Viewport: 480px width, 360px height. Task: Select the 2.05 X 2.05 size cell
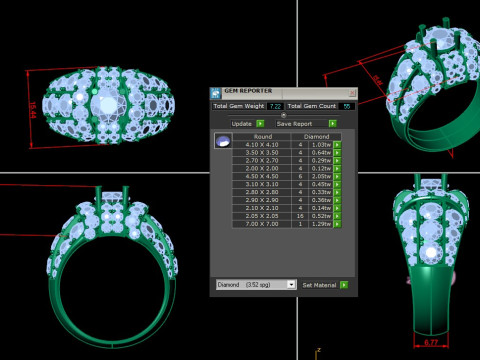click(262, 216)
